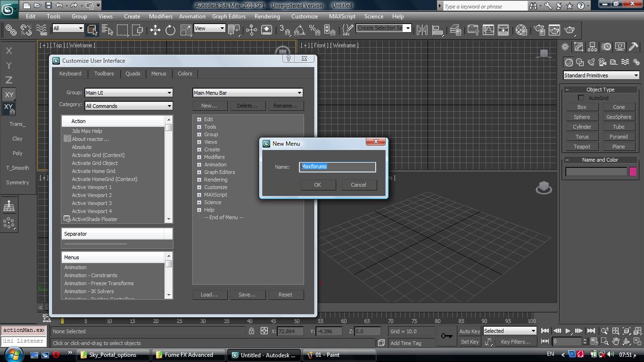Activate the Select and Uniform Scale tool
Screen dimensions: 644x362
[186, 30]
